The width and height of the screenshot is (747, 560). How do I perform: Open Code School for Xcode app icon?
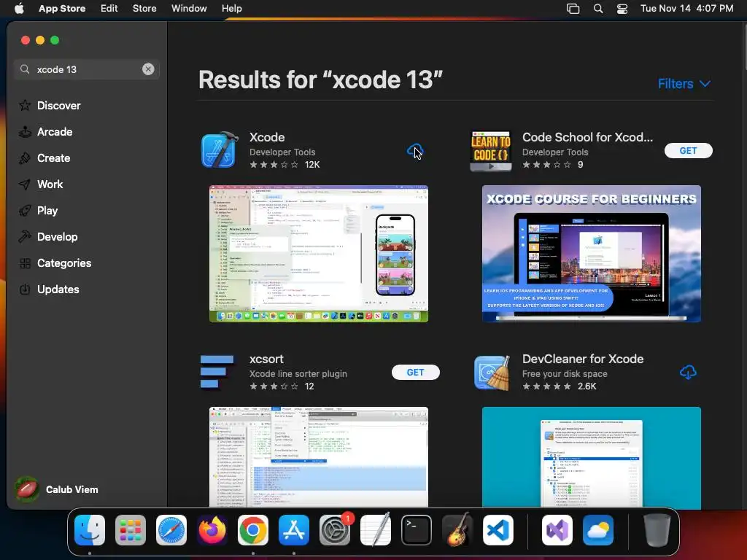(x=491, y=151)
